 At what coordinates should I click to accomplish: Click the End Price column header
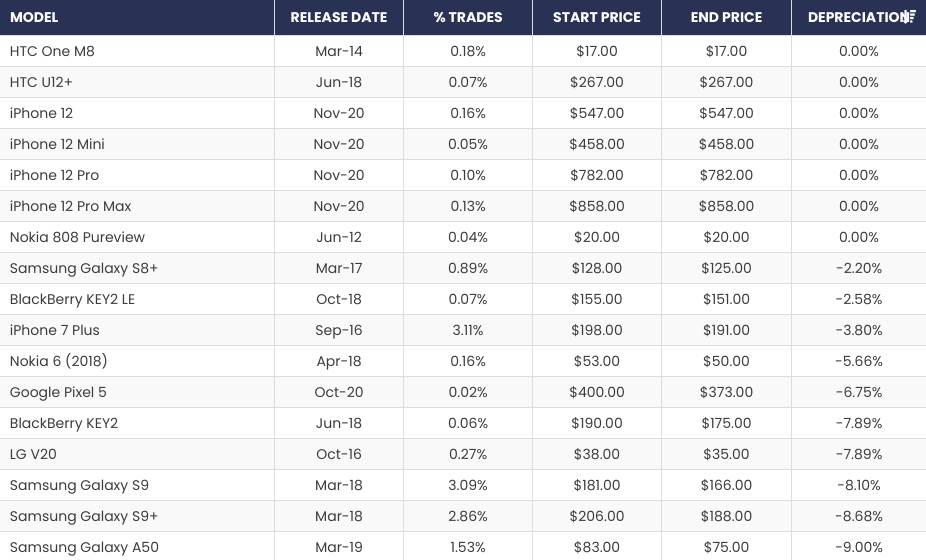[726, 17]
